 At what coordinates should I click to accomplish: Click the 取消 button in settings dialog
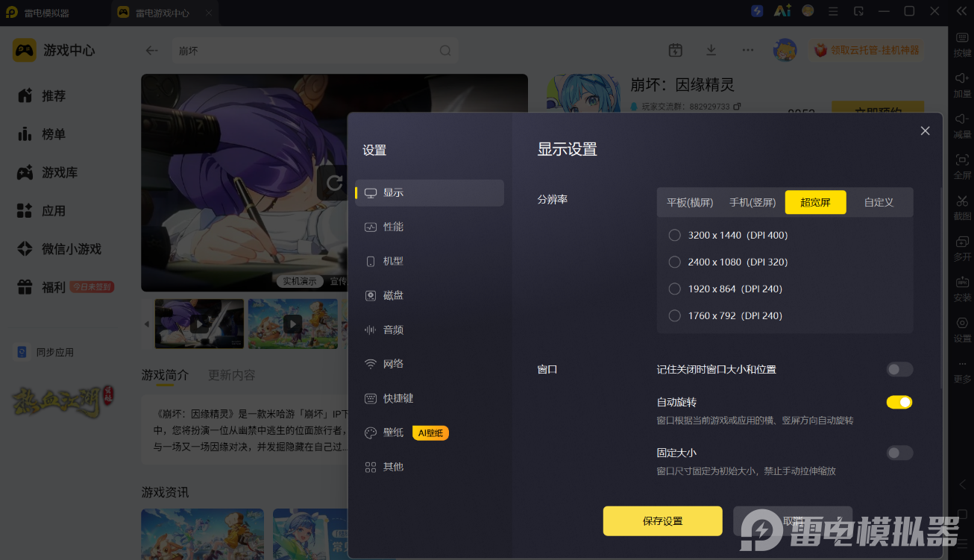pos(793,521)
